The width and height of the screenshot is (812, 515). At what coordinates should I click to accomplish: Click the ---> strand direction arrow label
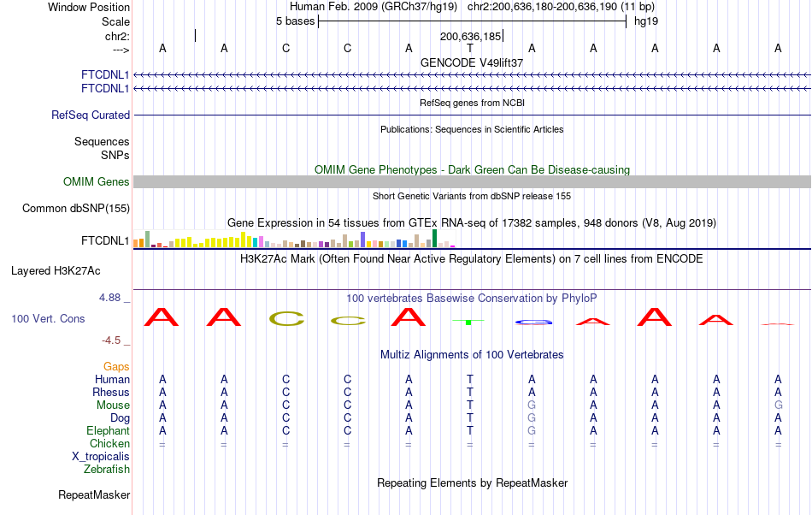click(x=121, y=50)
